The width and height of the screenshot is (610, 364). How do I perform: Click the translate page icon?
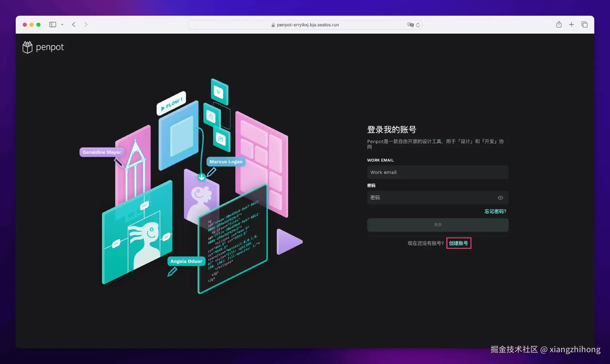click(410, 25)
